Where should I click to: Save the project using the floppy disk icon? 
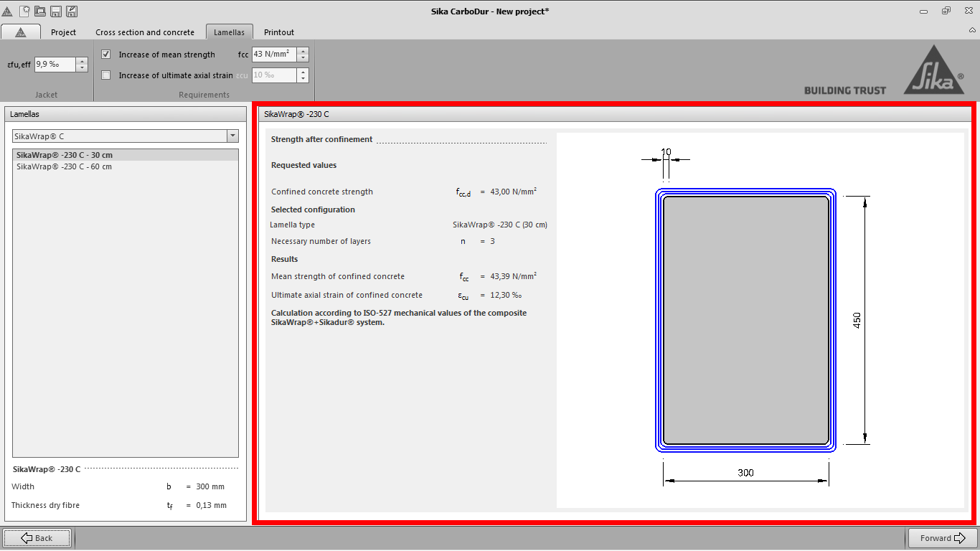tap(56, 11)
